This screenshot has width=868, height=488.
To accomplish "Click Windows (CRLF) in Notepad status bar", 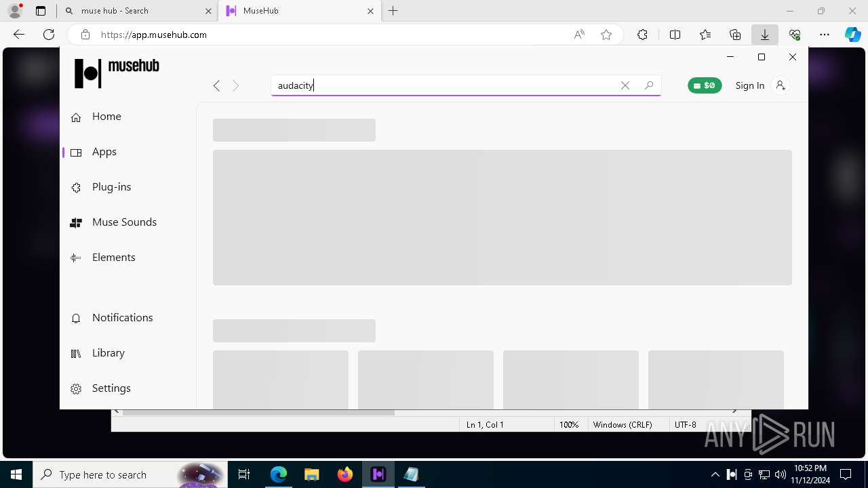I will pyautogui.click(x=623, y=425).
